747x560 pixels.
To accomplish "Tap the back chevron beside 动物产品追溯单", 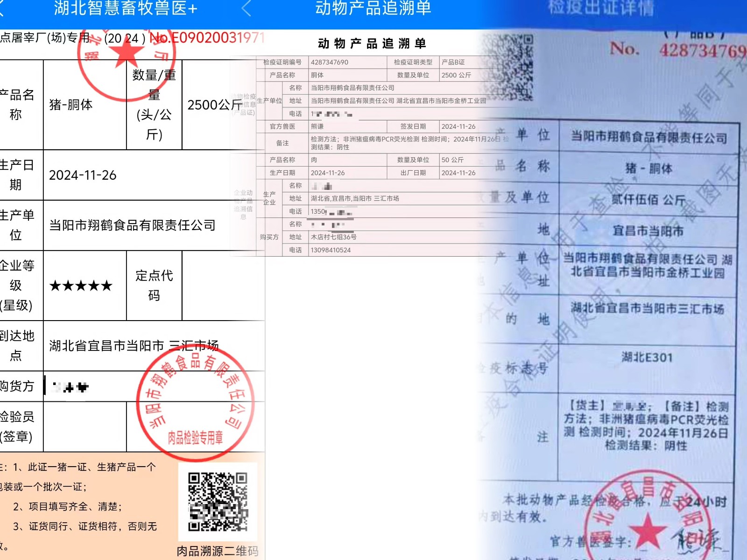I will [247, 8].
